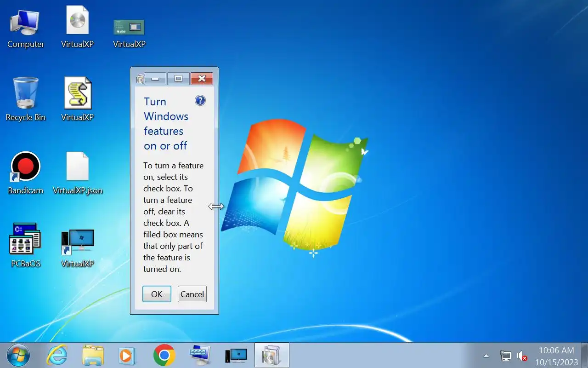Open the Recycle Bin

tap(25, 99)
